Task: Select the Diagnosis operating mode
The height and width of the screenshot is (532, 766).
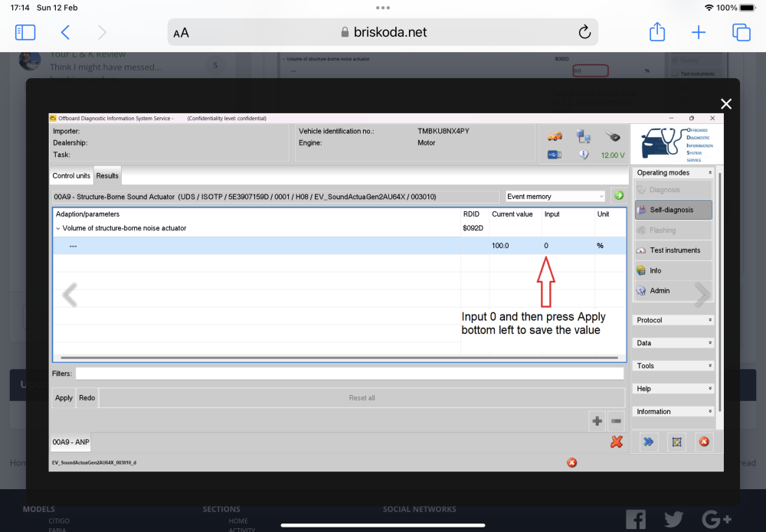Action: pyautogui.click(x=673, y=190)
